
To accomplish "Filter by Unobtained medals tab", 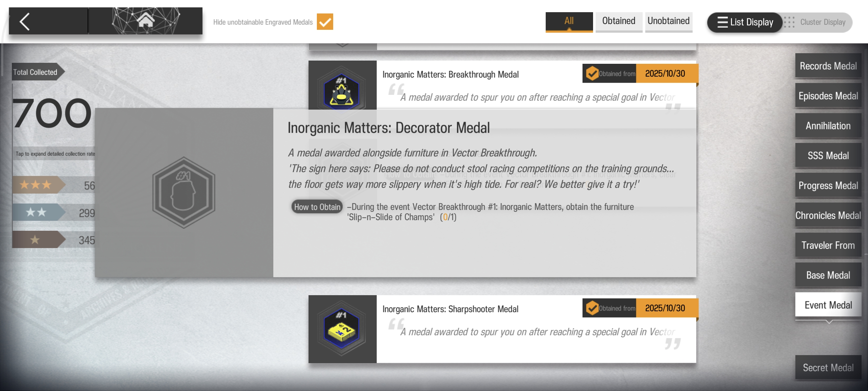I will pos(668,21).
